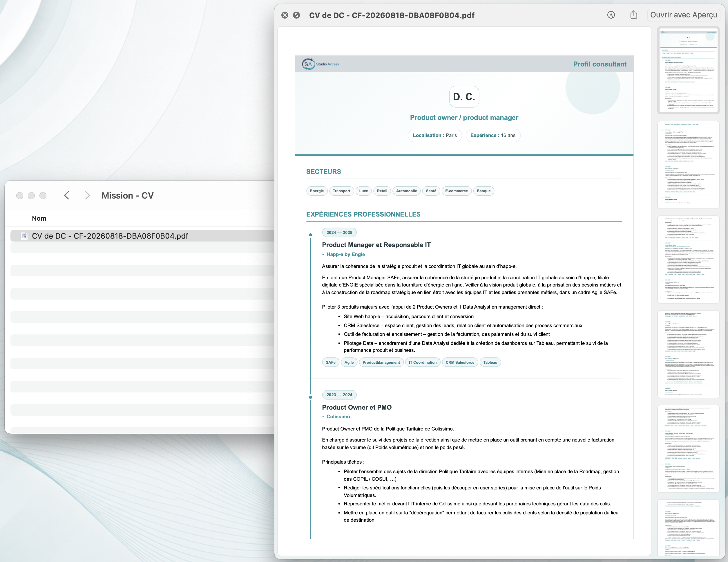Screen dimensions: 728x562
Task: Go forward in Finder with right chevron
Action: [x=87, y=195]
